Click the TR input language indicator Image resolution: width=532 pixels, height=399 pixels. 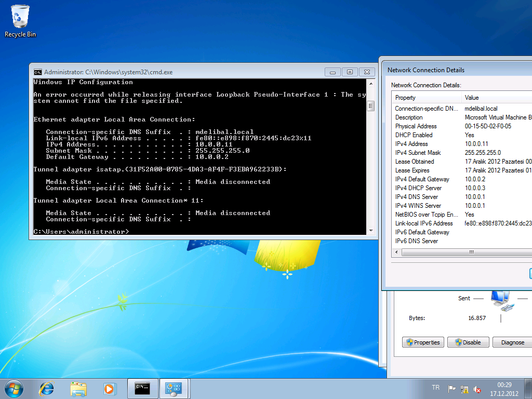(x=435, y=388)
